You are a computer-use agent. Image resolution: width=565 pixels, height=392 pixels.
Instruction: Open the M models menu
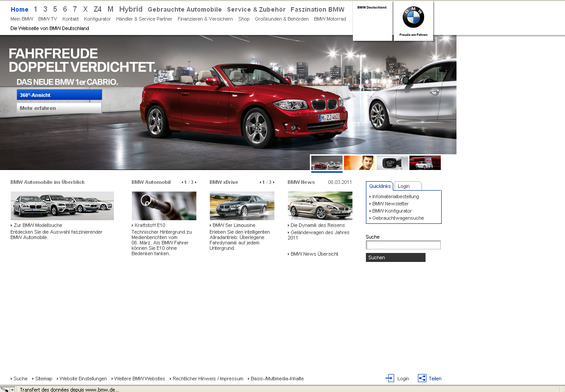click(x=110, y=9)
